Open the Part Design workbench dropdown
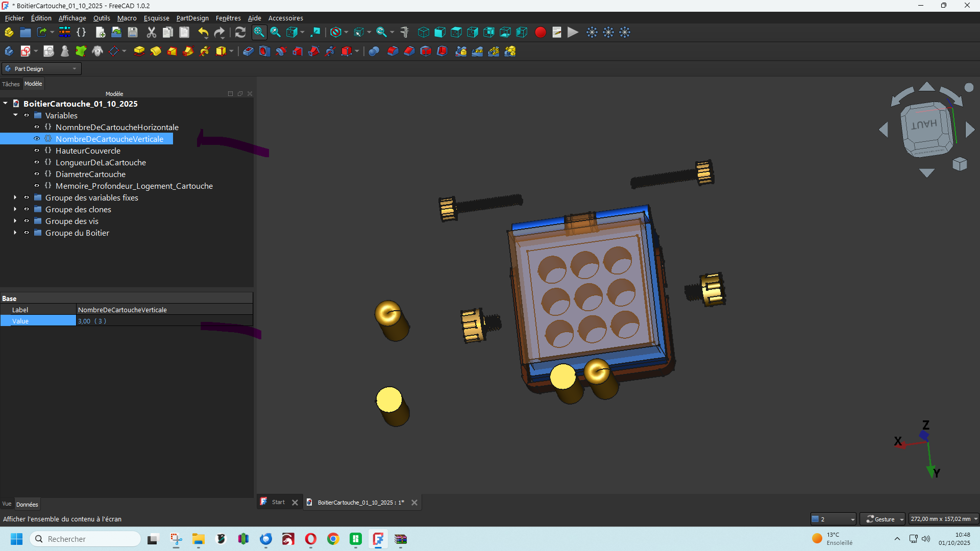Screen dimensions: 980x551 pos(42,68)
